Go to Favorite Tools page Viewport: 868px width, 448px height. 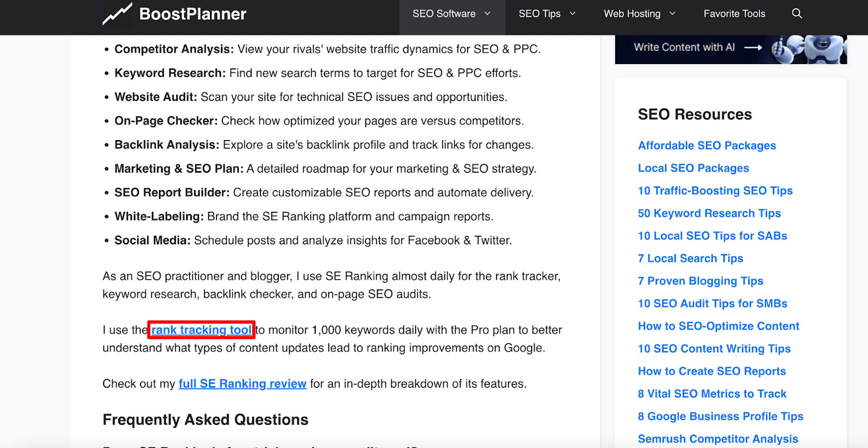735,14
